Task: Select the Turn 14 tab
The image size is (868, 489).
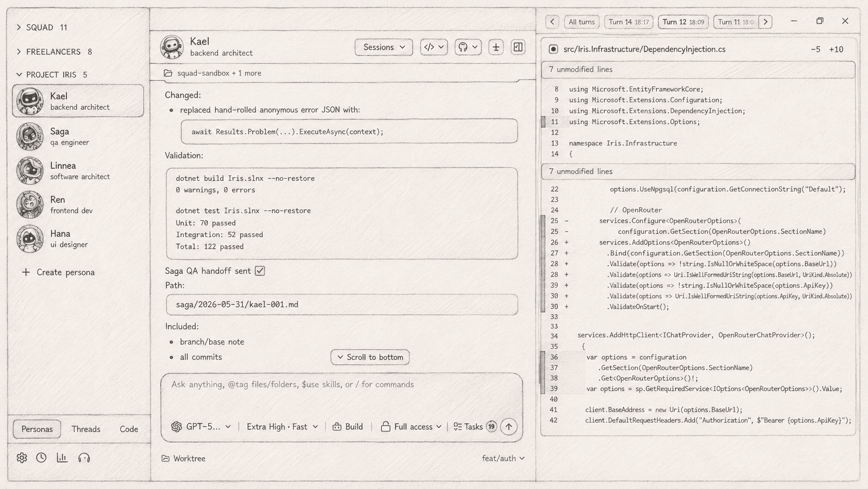Action: pos(629,22)
